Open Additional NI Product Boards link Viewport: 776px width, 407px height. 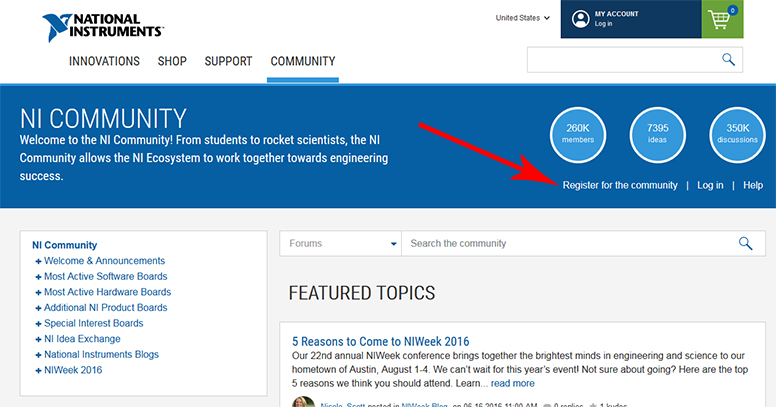pos(106,307)
